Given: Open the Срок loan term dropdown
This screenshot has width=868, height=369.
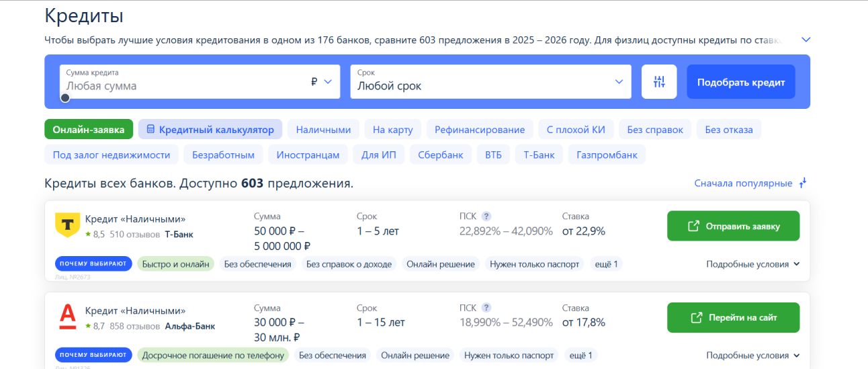Looking at the screenshot, I should [x=490, y=82].
